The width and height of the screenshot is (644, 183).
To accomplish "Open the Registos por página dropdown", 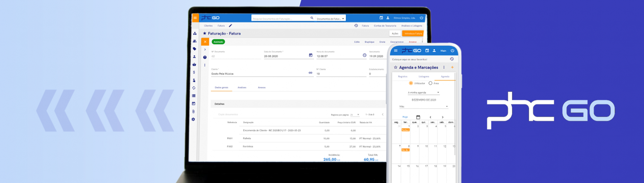I will click(355, 115).
